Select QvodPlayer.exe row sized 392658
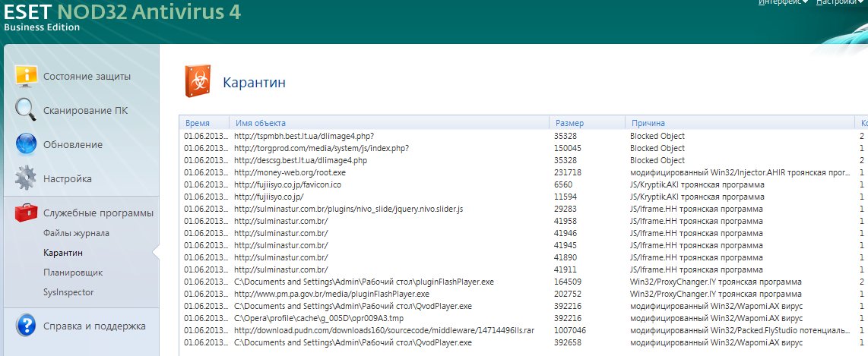The width and height of the screenshot is (868, 356). [524, 343]
